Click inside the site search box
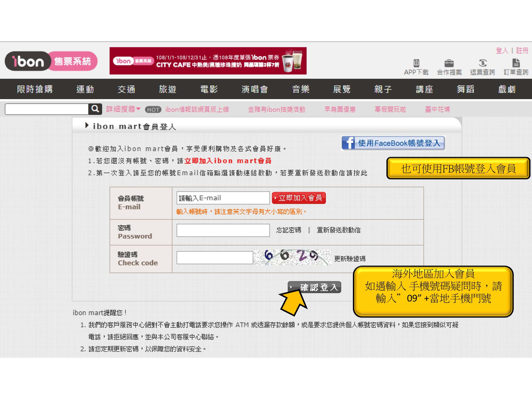 (x=47, y=109)
